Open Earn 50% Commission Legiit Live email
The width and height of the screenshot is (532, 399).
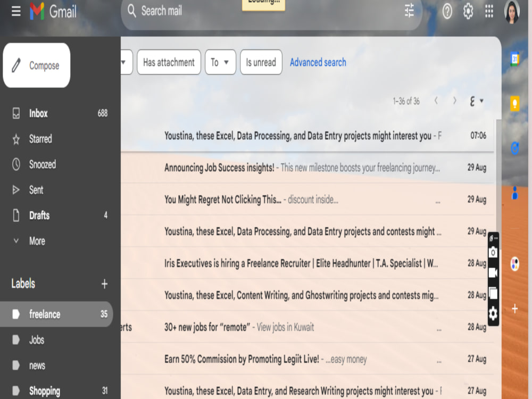click(307, 359)
